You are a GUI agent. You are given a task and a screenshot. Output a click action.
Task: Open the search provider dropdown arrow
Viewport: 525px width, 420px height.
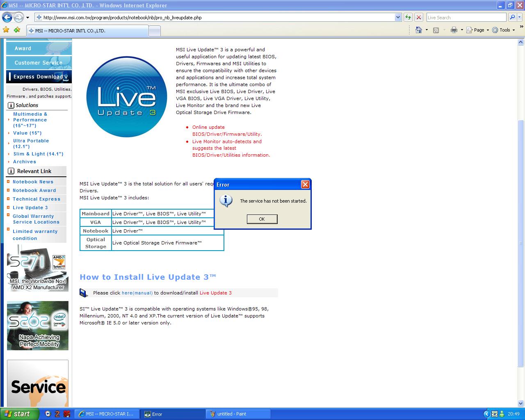click(x=520, y=17)
